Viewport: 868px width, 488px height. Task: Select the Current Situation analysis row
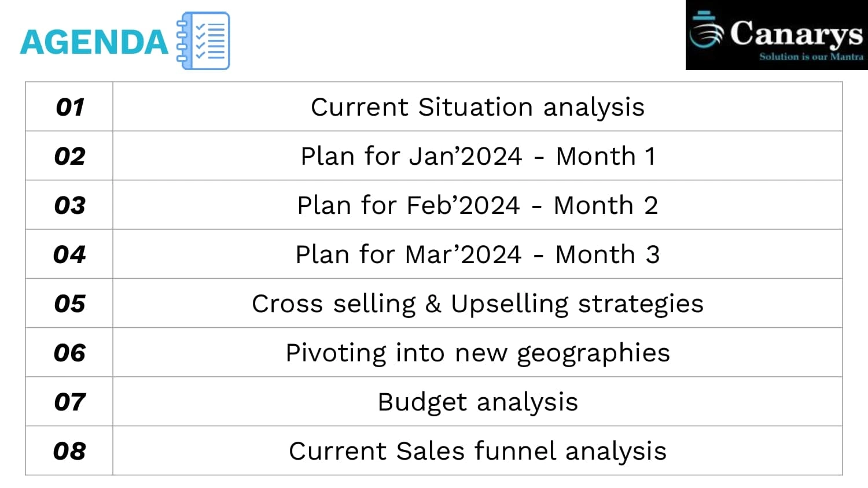pos(477,107)
